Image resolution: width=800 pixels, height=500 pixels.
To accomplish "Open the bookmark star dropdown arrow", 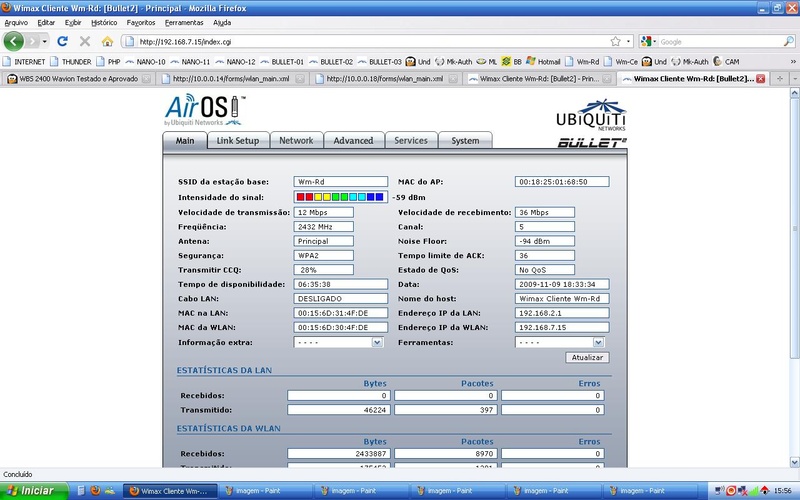I will pyautogui.click(x=628, y=41).
